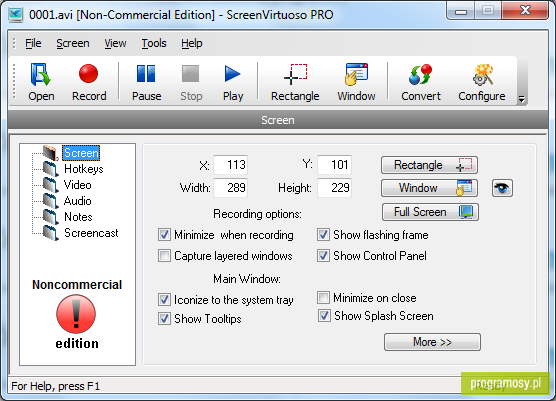
Task: Open the View menu
Action: pos(115,43)
